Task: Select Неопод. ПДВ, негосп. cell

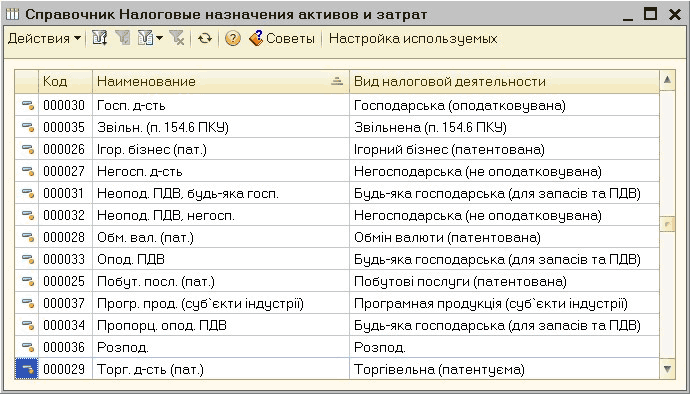Action: pos(221,215)
